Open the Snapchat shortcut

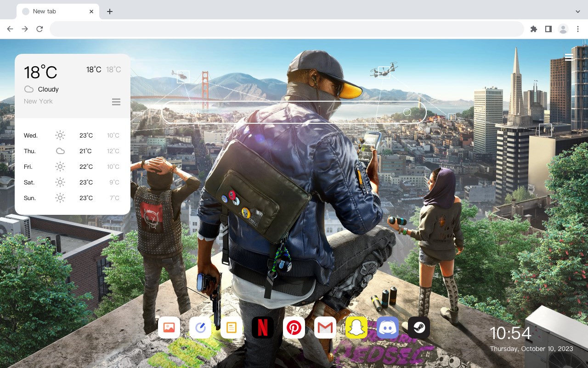point(356,328)
